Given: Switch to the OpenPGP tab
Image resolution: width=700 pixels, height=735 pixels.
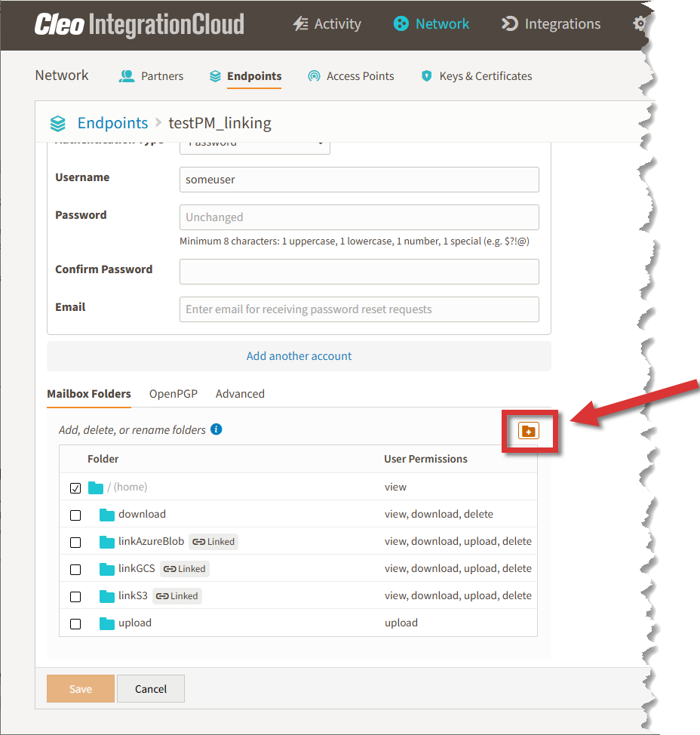Looking at the screenshot, I should [x=173, y=394].
